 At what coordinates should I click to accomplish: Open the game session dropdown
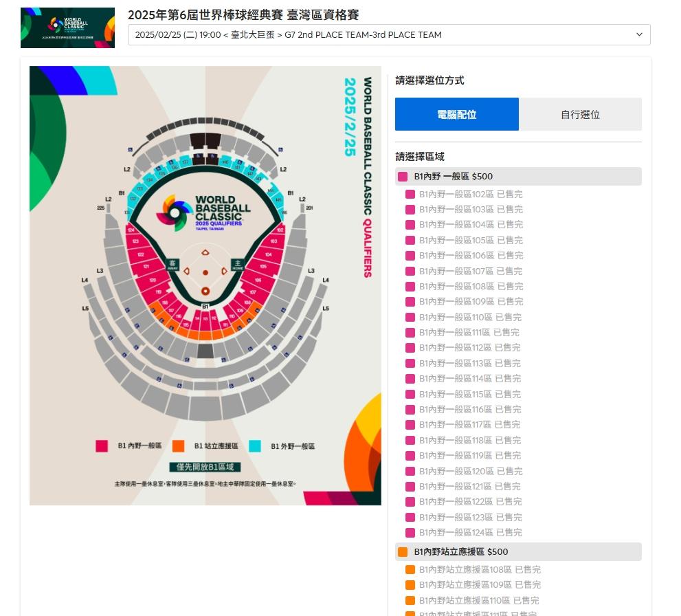tap(389, 35)
